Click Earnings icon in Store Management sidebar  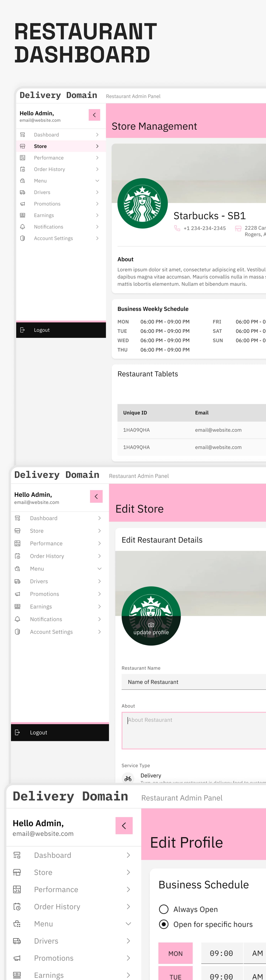point(22,215)
